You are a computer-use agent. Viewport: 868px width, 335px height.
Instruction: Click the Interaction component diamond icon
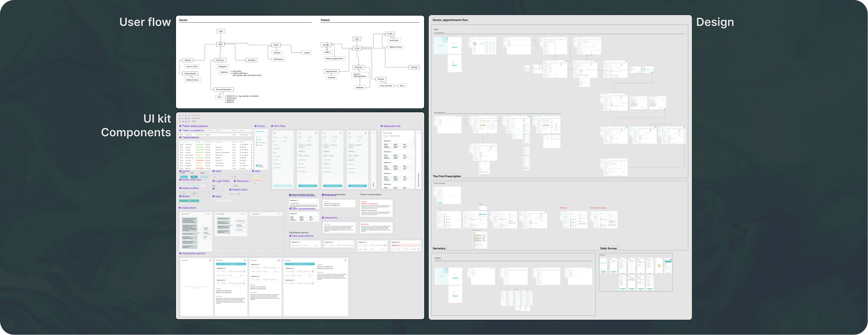tap(323, 218)
